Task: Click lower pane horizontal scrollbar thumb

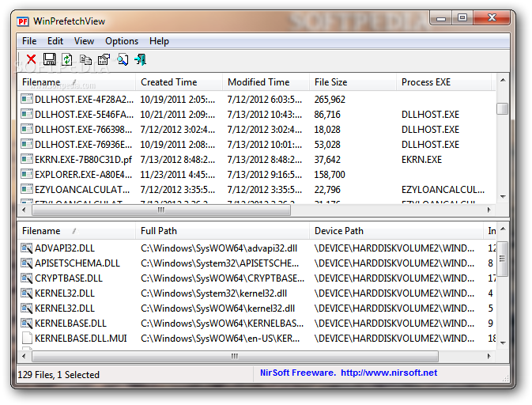Action: click(x=235, y=356)
